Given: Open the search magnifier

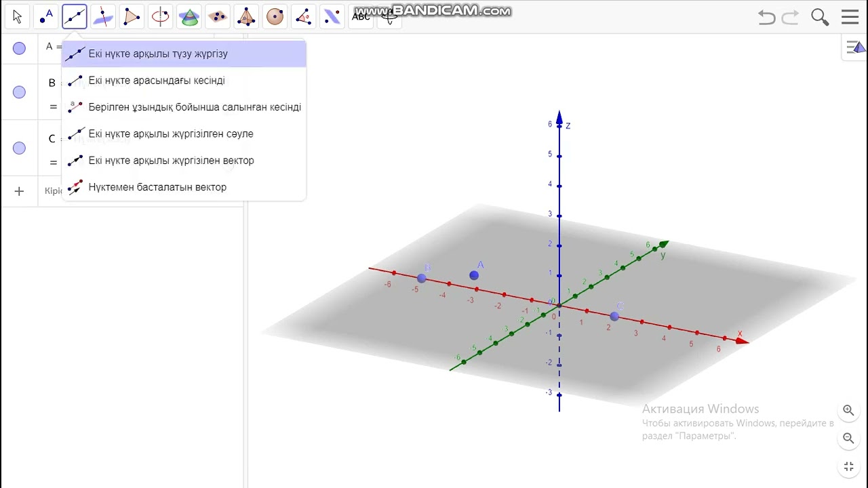Looking at the screenshot, I should 820,18.
